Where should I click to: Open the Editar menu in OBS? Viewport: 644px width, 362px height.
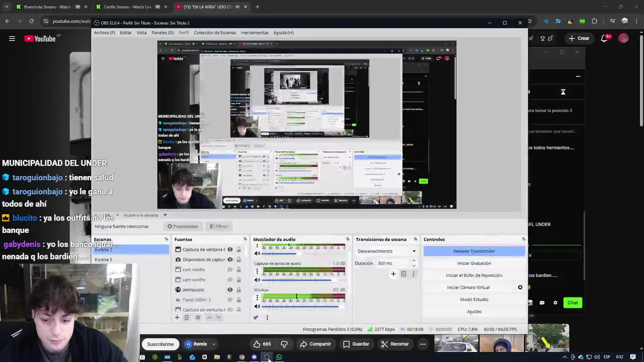point(126,33)
